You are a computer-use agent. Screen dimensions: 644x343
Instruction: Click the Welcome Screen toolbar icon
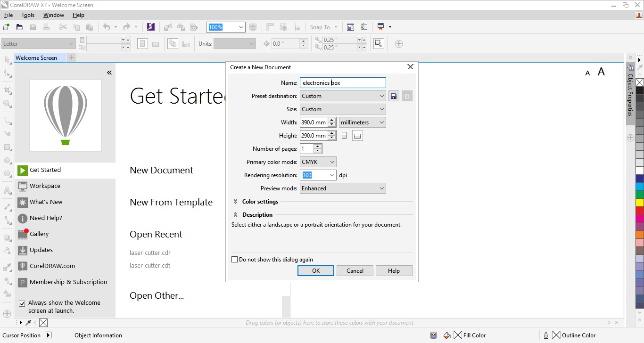click(x=351, y=27)
